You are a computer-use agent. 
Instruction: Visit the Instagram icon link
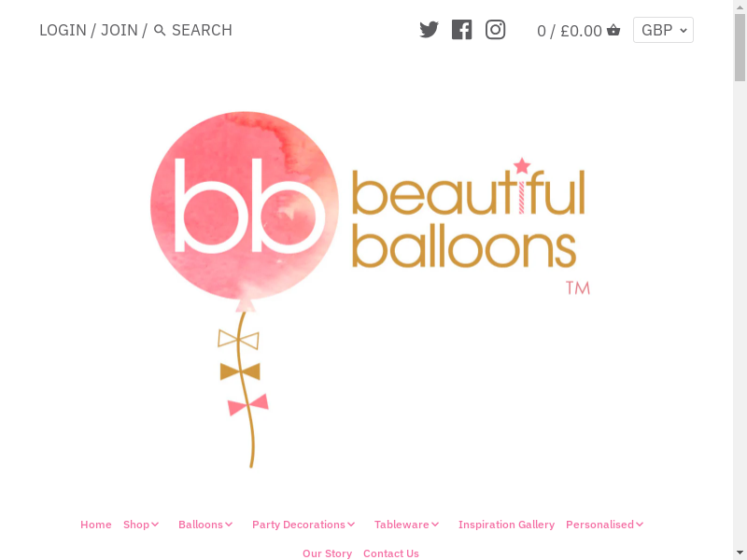(x=496, y=30)
